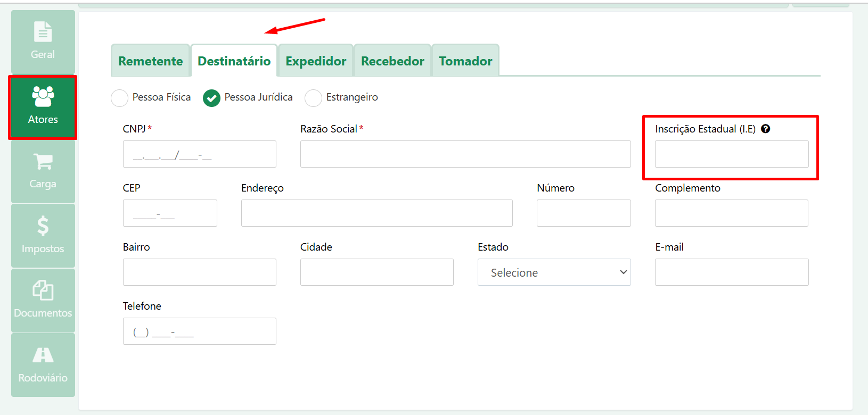The height and width of the screenshot is (415, 868).
Task: Choose the Estrangeiro option
Action: coord(313,98)
